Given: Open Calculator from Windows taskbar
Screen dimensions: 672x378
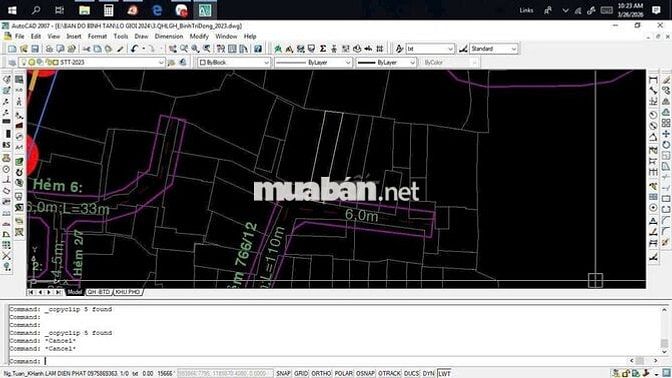Looking at the screenshot, I should (108, 10).
